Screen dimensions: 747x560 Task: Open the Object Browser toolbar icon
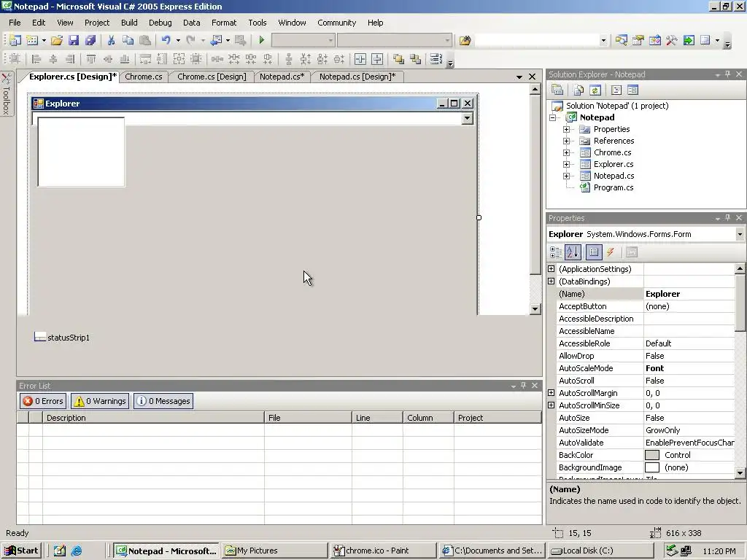655,41
